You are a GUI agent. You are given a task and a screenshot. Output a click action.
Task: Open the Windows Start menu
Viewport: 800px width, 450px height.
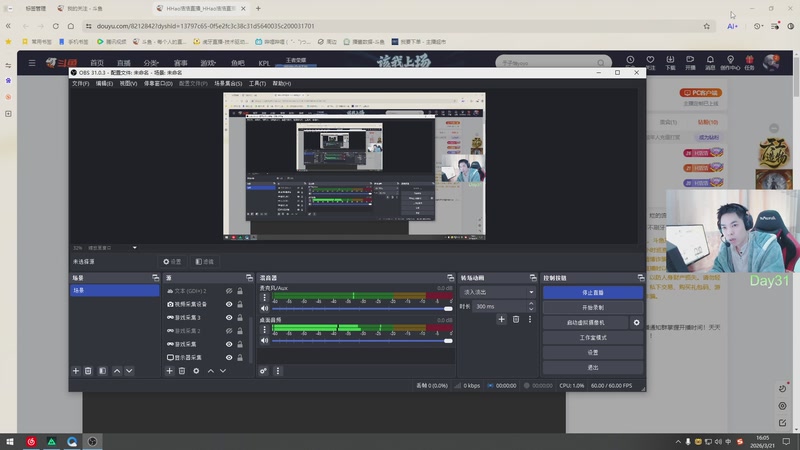10,441
